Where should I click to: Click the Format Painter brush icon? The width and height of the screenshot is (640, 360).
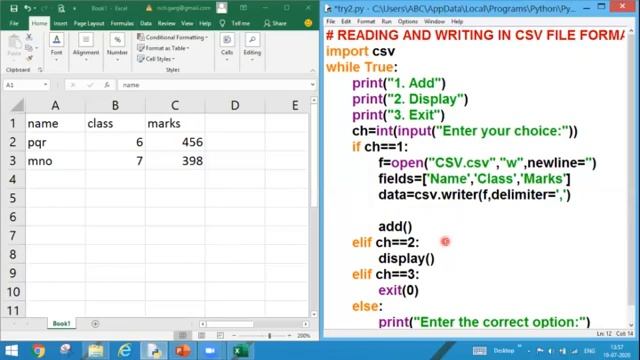coord(29,58)
